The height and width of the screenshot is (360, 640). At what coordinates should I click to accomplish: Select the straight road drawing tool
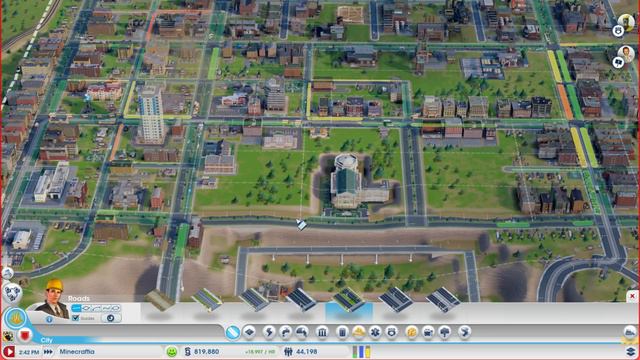coord(76,308)
